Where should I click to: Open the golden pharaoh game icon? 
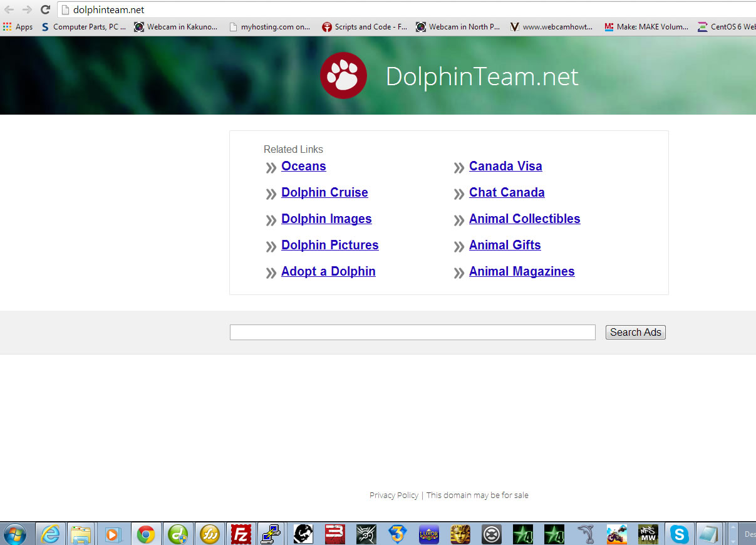tap(460, 534)
